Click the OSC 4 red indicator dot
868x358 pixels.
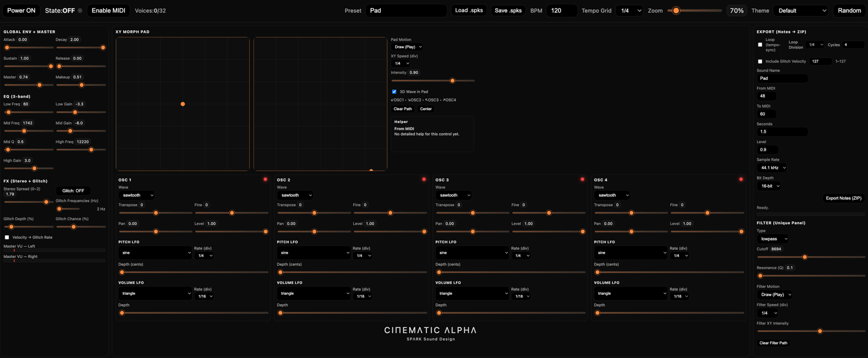(741, 180)
